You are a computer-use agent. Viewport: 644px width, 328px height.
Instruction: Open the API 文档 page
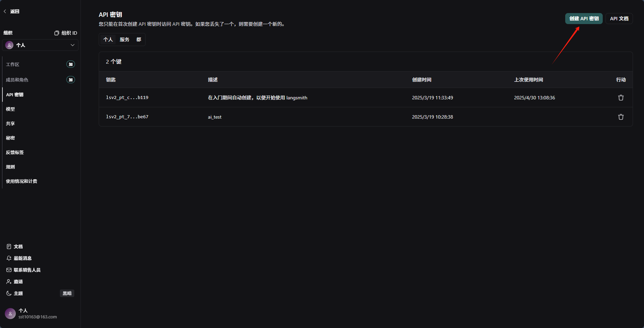619,19
